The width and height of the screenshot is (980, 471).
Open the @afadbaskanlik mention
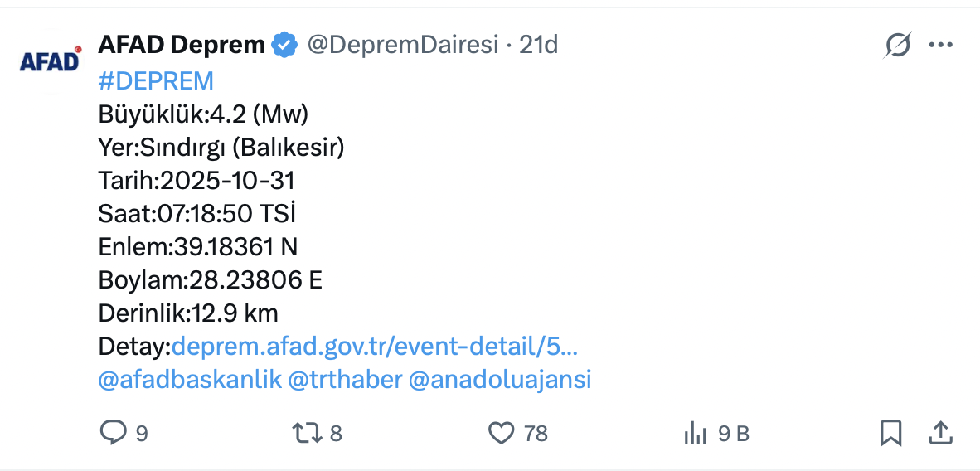point(189,380)
